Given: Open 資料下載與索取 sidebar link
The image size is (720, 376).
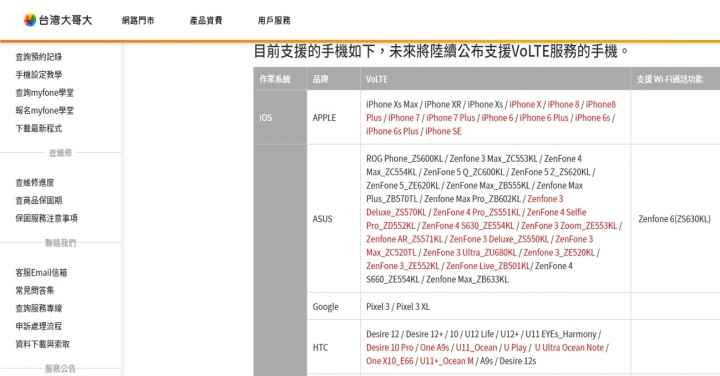Looking at the screenshot, I should click(x=43, y=344).
